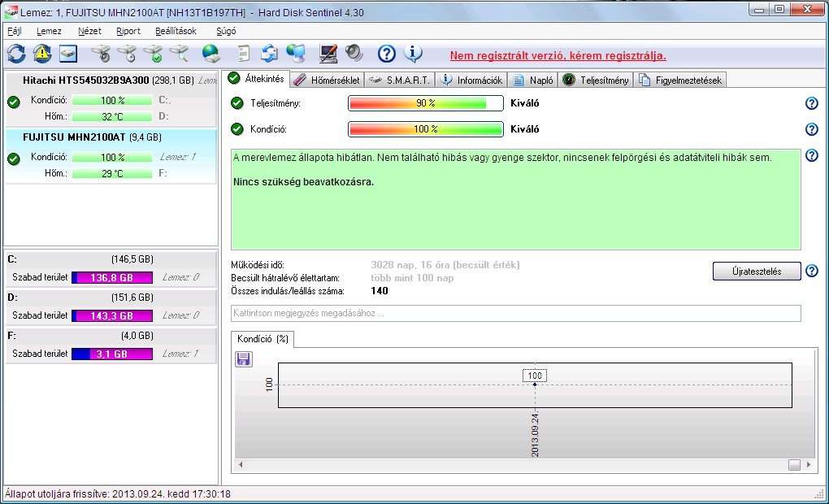Open the Figyelmeztetések tab
Image resolution: width=829 pixels, height=504 pixels.
[x=680, y=80]
